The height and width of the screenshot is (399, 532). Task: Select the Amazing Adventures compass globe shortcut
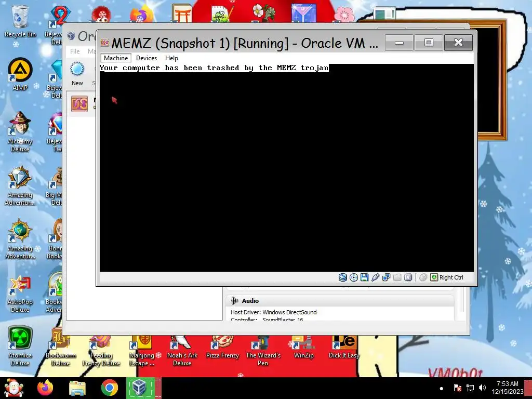(20, 239)
